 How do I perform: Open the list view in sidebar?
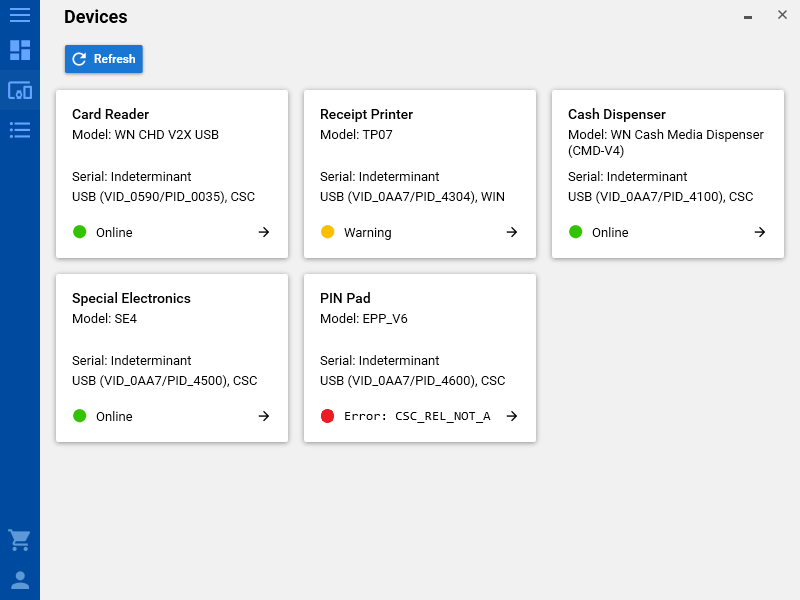(20, 129)
